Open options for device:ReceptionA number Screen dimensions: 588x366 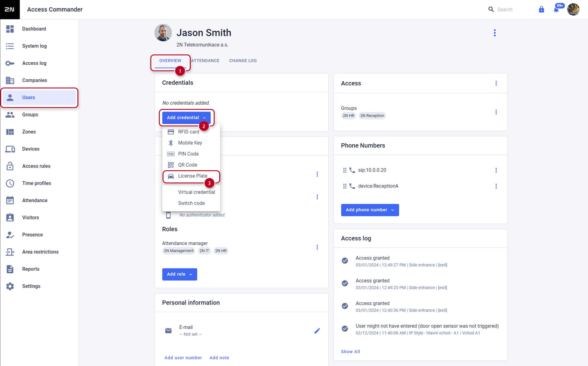click(496, 186)
